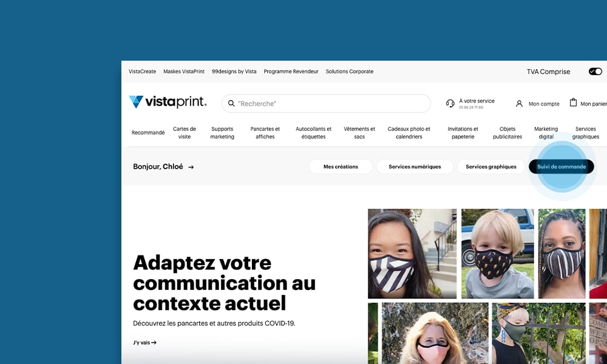This screenshot has height=364, width=607.
Task: Toggle the TVA Comprise switch
Action: pos(595,71)
